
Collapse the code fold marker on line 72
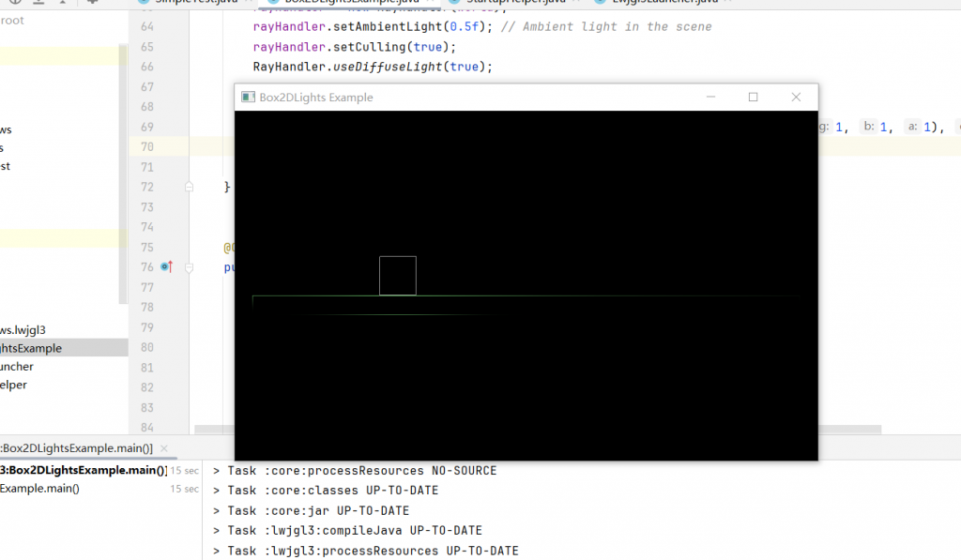coord(190,188)
